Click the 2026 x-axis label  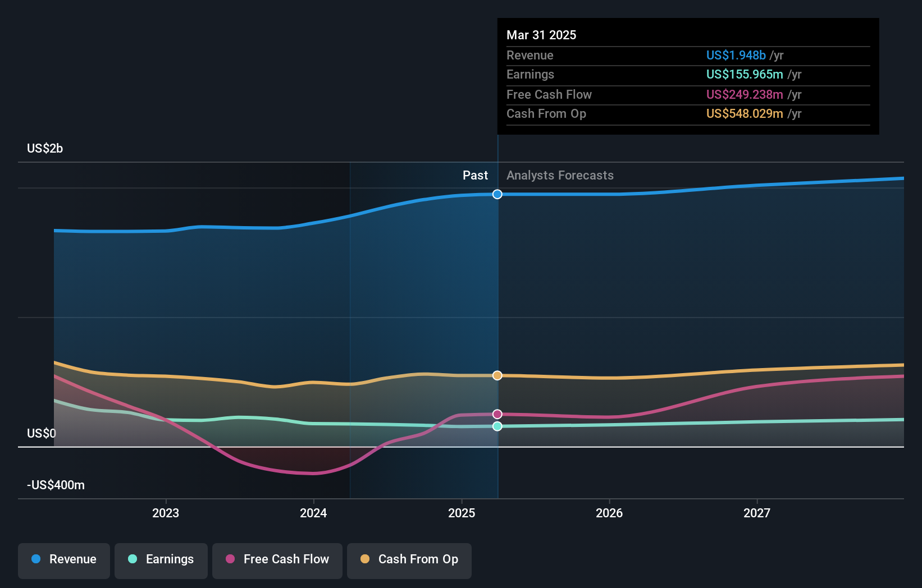tap(609, 513)
